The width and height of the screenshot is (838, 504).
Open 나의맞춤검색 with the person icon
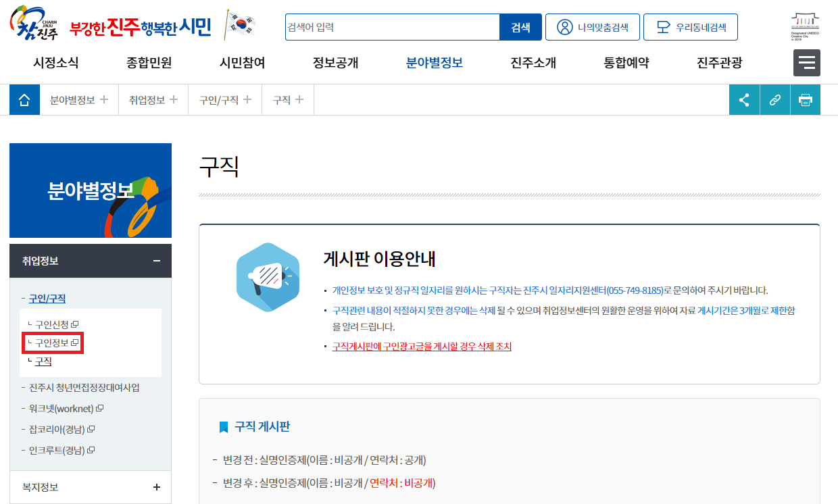point(592,27)
